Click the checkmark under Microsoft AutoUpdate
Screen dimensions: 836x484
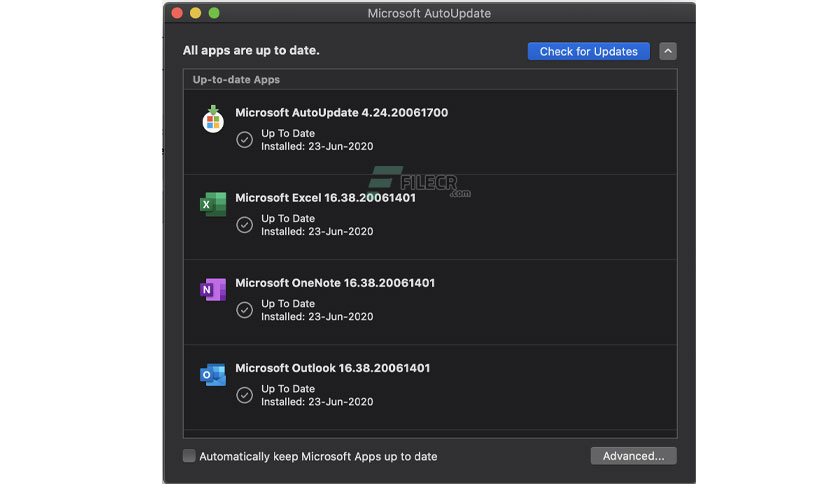244,140
